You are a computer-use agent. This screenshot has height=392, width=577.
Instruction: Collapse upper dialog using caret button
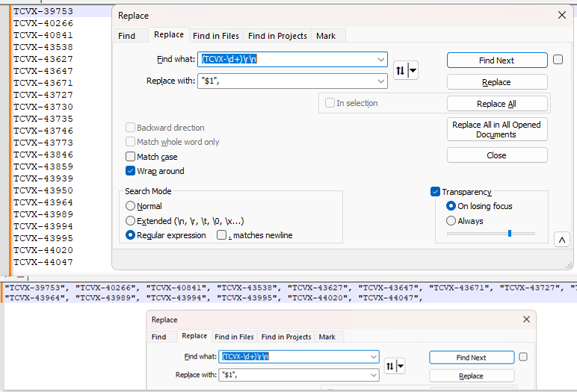pyautogui.click(x=561, y=240)
